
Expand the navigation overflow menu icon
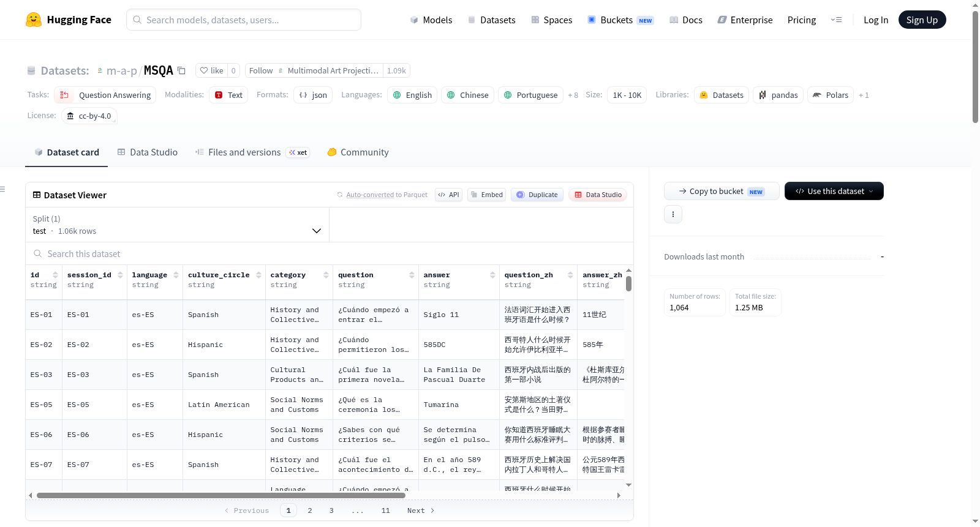point(836,20)
